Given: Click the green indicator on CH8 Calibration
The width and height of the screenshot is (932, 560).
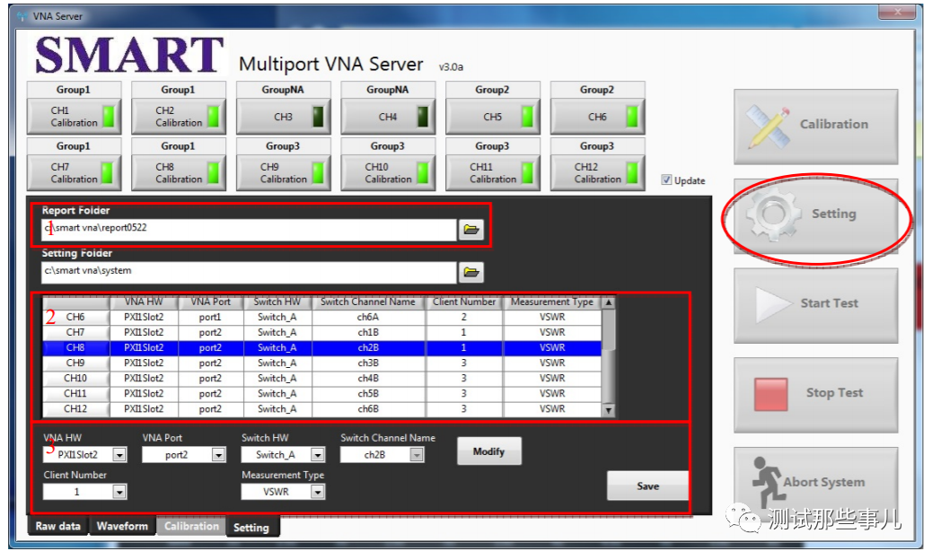Looking at the screenshot, I should click(x=213, y=173).
